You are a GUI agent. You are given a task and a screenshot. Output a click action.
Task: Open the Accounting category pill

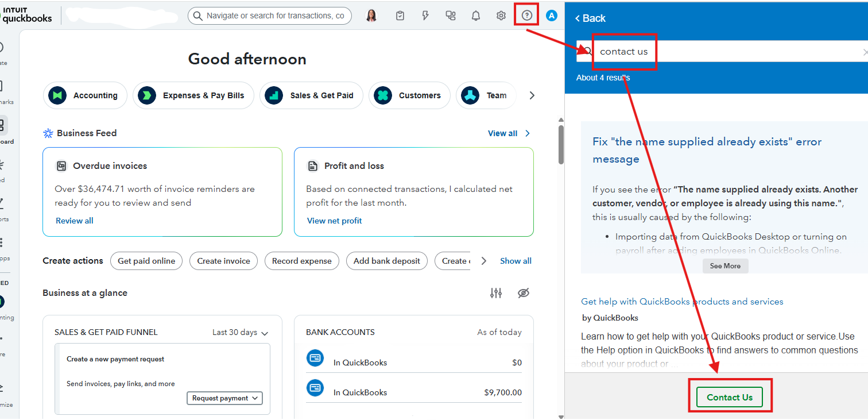pos(85,95)
